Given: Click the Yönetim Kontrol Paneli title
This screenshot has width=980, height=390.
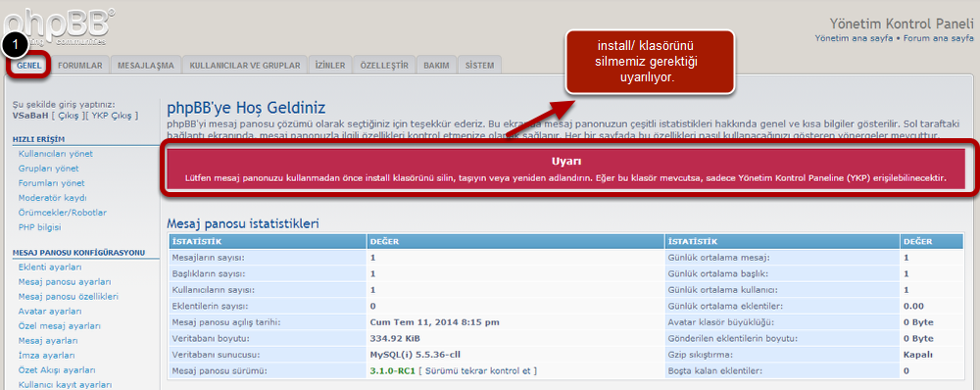Looking at the screenshot, I should pos(902,24).
